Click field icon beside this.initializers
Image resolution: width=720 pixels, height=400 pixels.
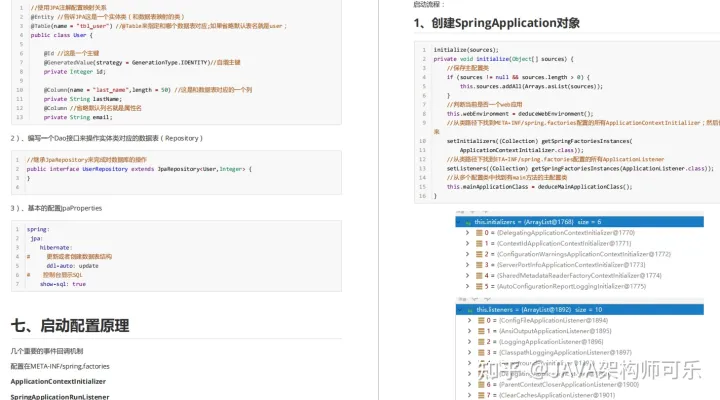468,222
